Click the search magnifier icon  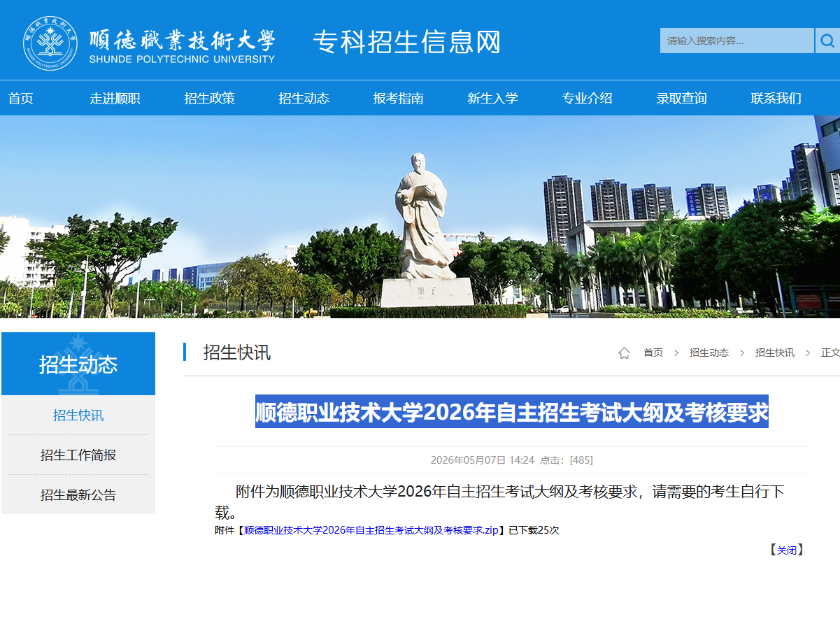827,41
